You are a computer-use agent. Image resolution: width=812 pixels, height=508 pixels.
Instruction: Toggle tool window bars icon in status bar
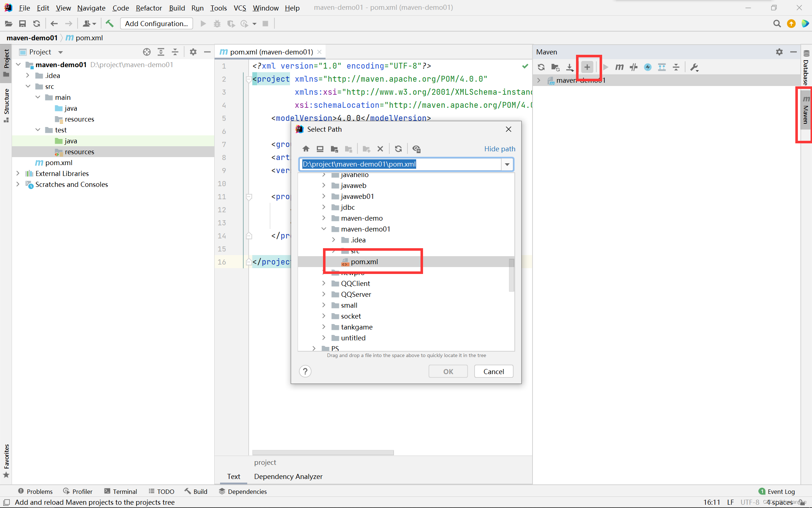tap(7, 502)
